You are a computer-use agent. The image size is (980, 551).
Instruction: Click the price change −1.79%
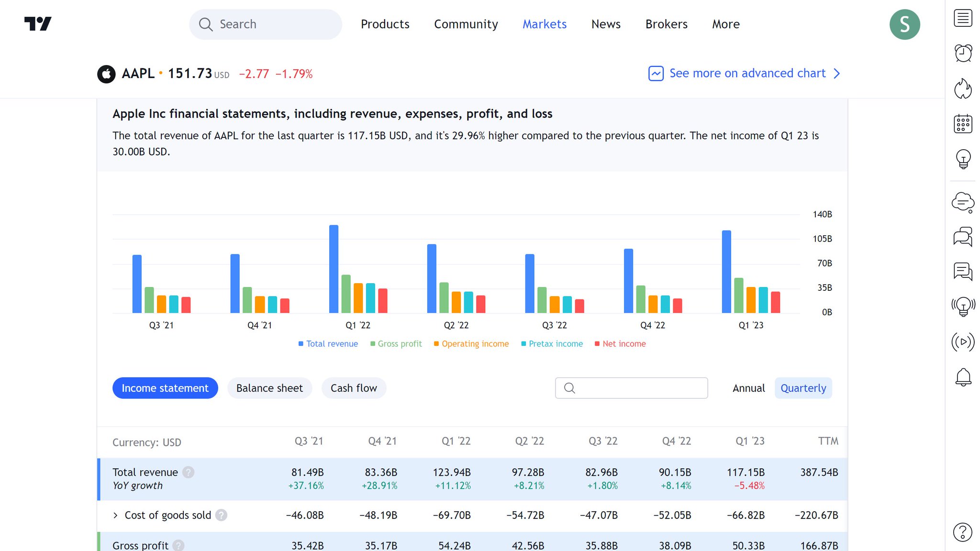tap(294, 74)
